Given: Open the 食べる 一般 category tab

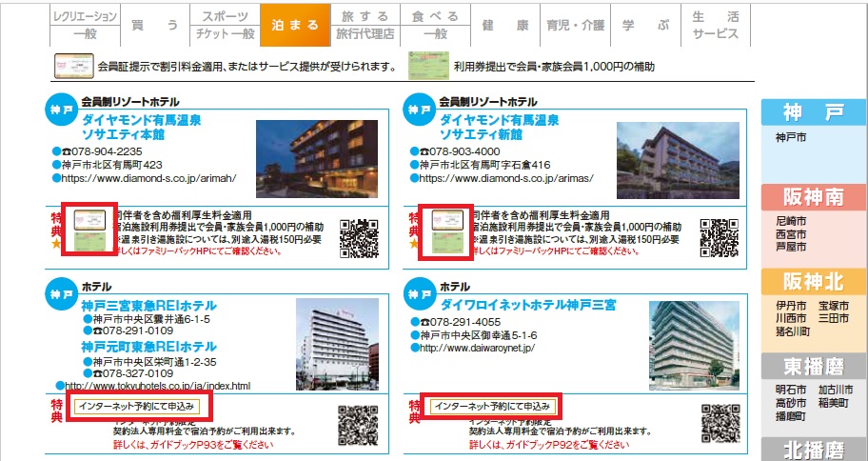Looking at the screenshot, I should [x=435, y=25].
